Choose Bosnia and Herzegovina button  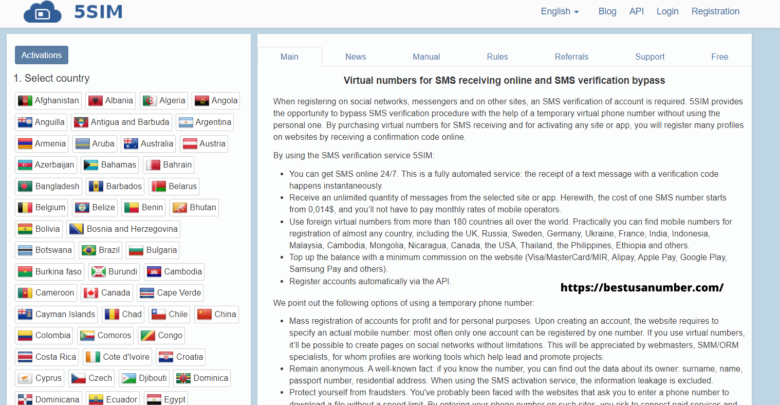tap(124, 229)
